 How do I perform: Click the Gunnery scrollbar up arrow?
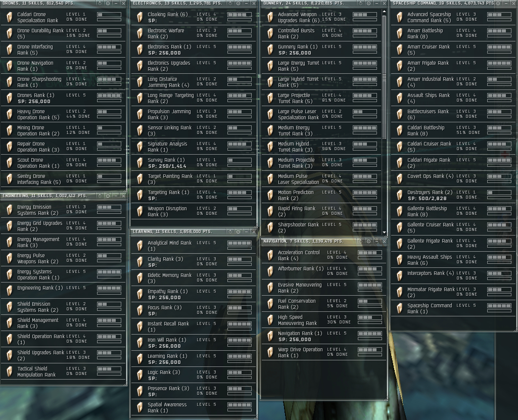[384, 12]
